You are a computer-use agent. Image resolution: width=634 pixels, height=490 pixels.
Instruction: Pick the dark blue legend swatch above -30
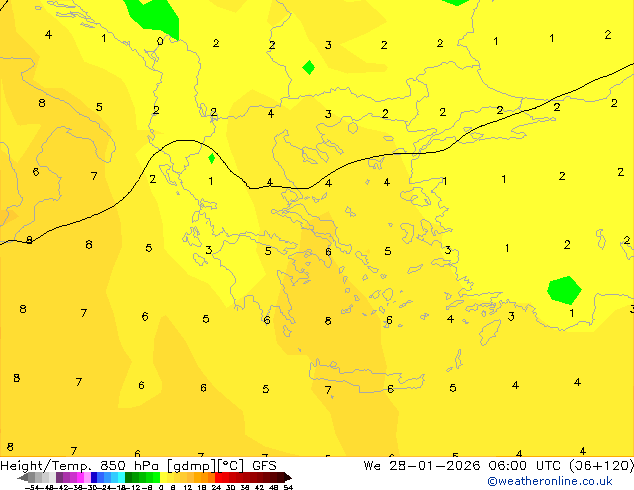tap(94, 477)
